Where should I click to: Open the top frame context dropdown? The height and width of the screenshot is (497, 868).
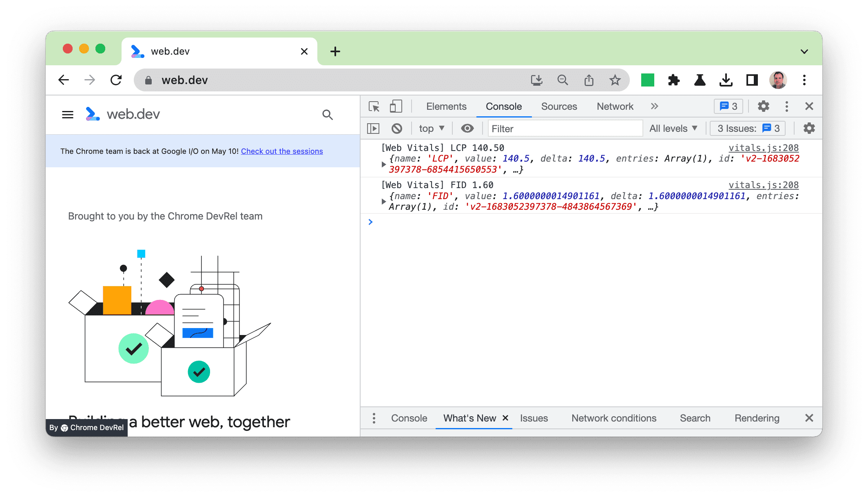click(x=431, y=128)
